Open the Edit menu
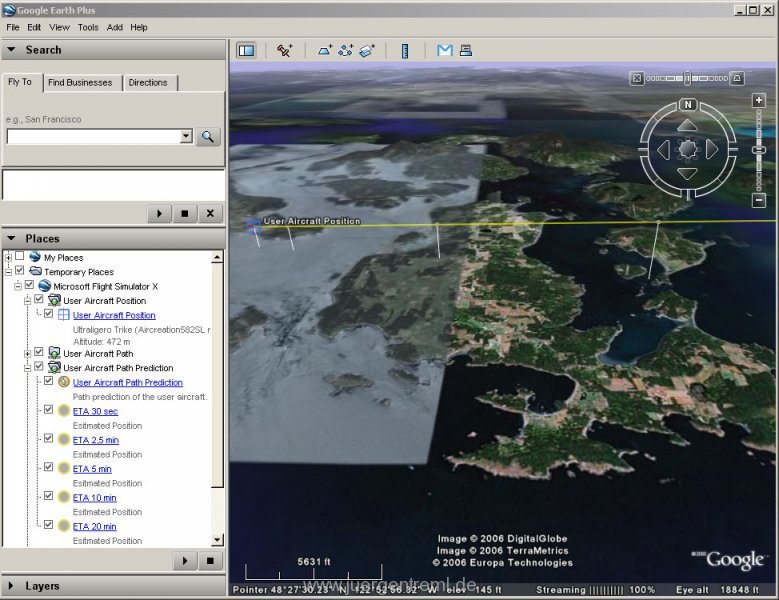779x600 pixels. click(34, 27)
